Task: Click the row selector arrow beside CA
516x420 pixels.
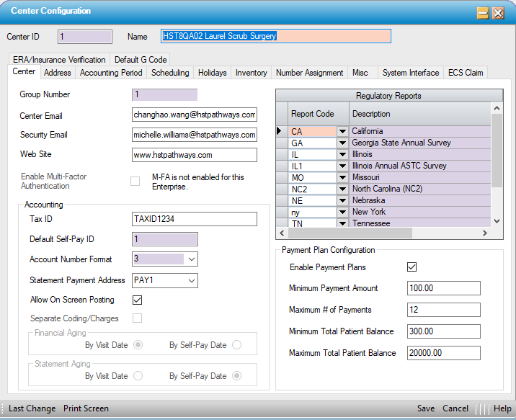Action: [281, 131]
